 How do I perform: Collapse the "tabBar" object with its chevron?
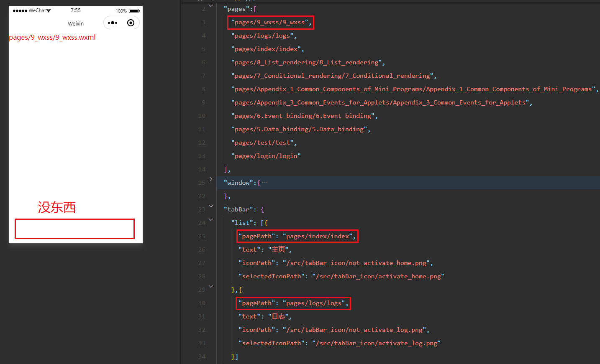click(211, 206)
